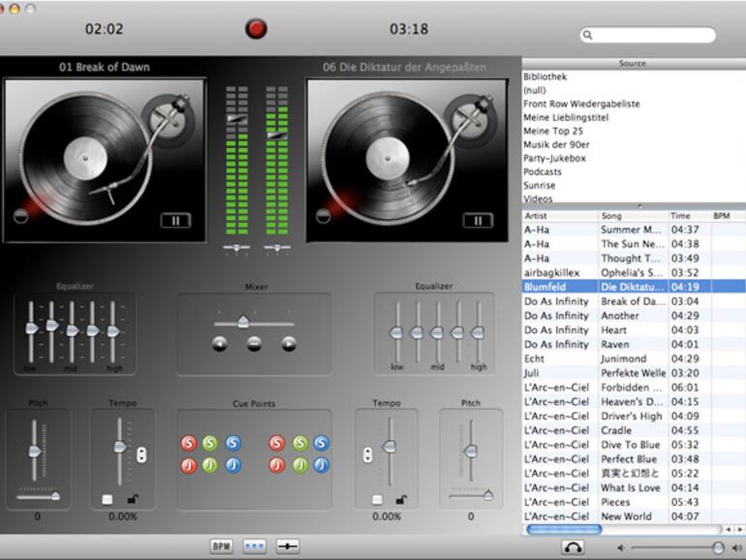
Task: Pause the left turntable deck
Action: [175, 220]
